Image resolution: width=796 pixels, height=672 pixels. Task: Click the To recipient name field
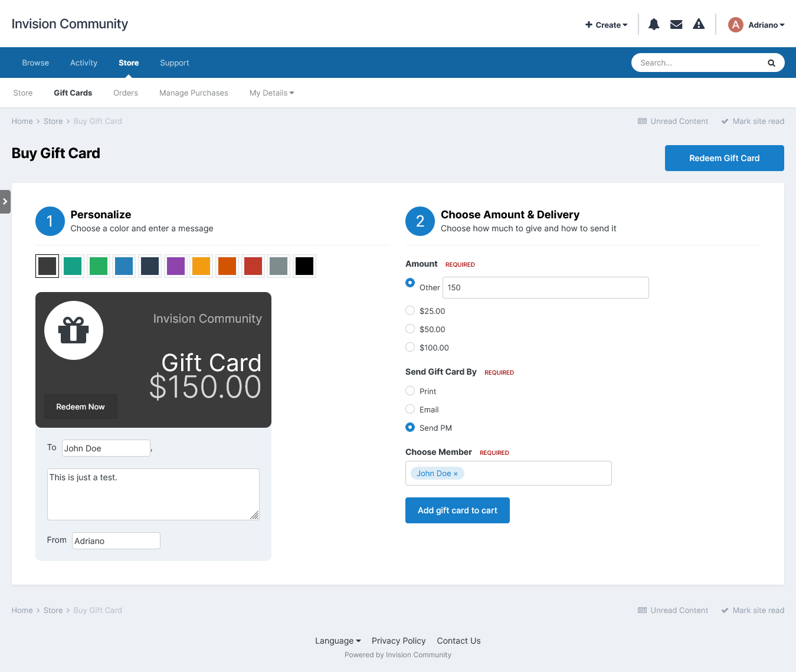point(106,448)
